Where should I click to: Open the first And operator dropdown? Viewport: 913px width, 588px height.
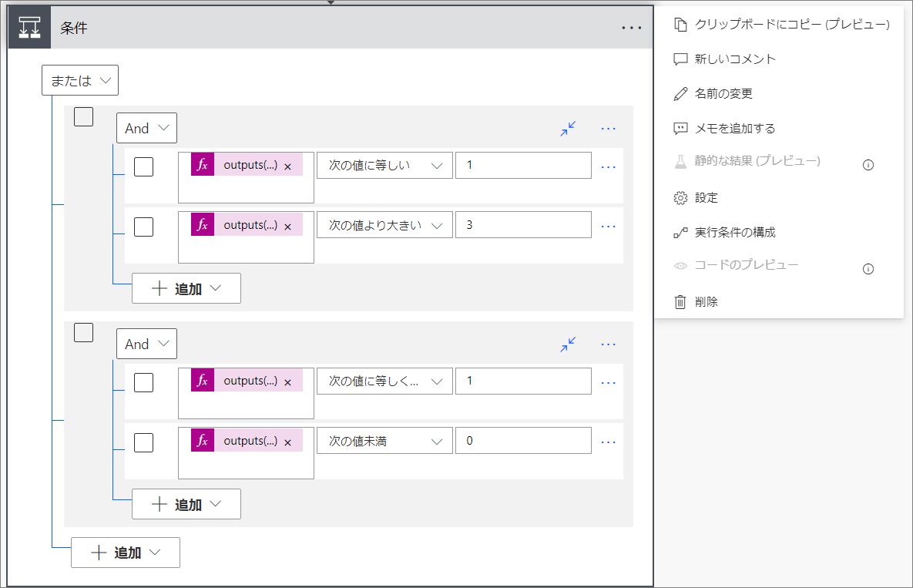click(146, 128)
